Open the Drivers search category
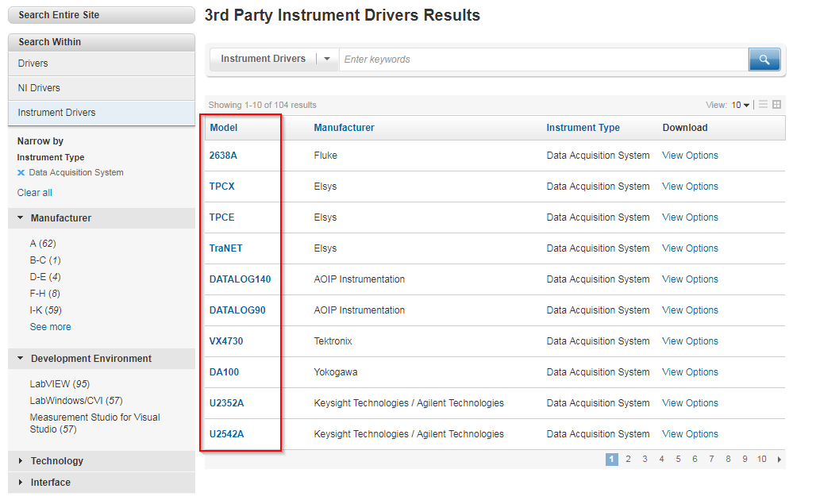This screenshot has width=816, height=504. 102,63
